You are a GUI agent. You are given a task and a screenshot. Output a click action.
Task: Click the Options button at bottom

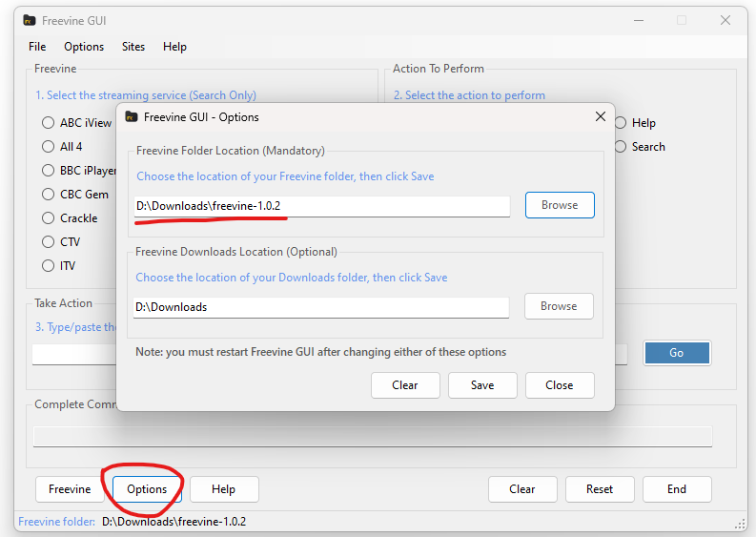click(x=147, y=489)
